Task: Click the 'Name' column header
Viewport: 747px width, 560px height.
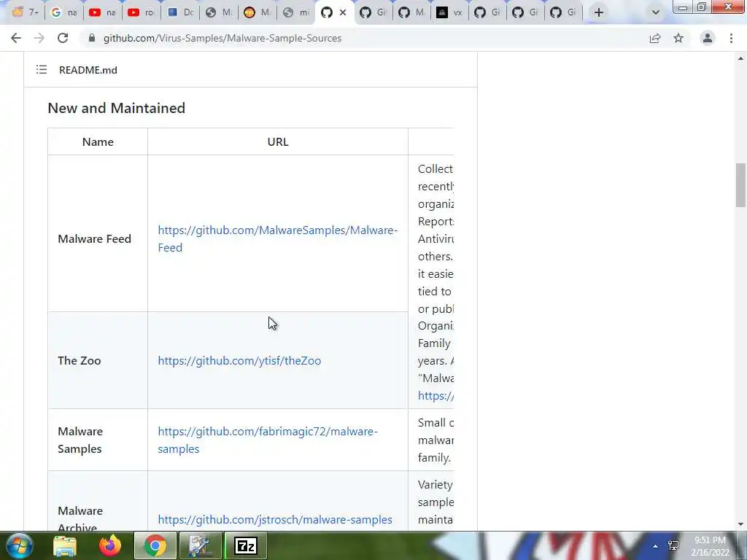Action: pos(98,142)
